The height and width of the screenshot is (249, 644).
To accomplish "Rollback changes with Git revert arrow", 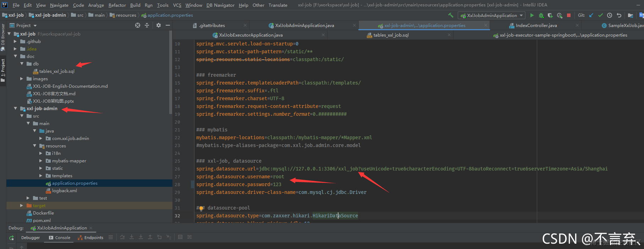I will click(619, 15).
